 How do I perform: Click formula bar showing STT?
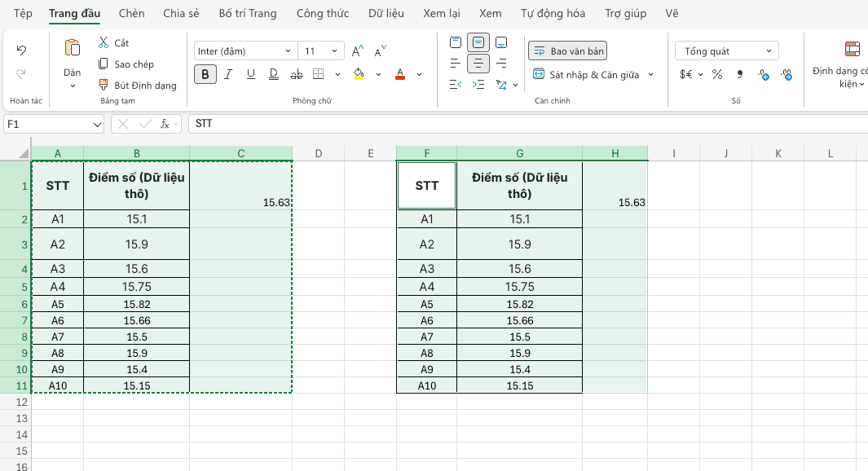click(528, 123)
